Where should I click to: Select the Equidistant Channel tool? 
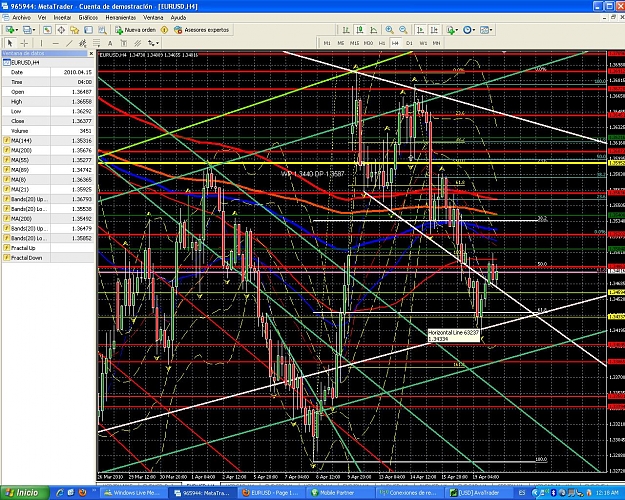(x=83, y=43)
